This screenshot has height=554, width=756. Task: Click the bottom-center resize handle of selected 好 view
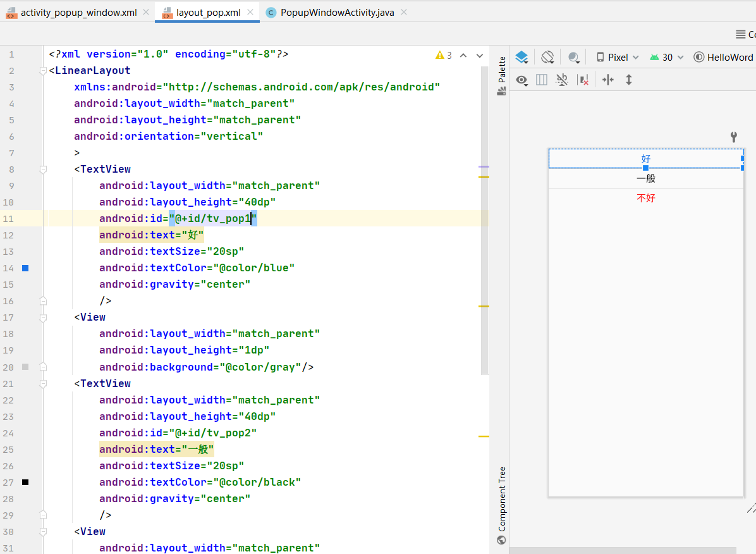click(x=645, y=168)
